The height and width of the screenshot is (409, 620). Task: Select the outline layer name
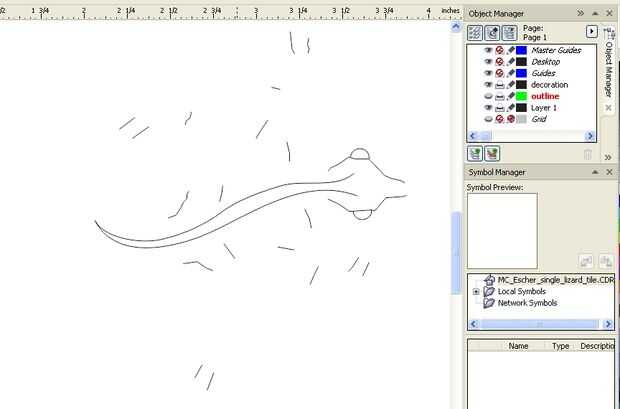[545, 96]
